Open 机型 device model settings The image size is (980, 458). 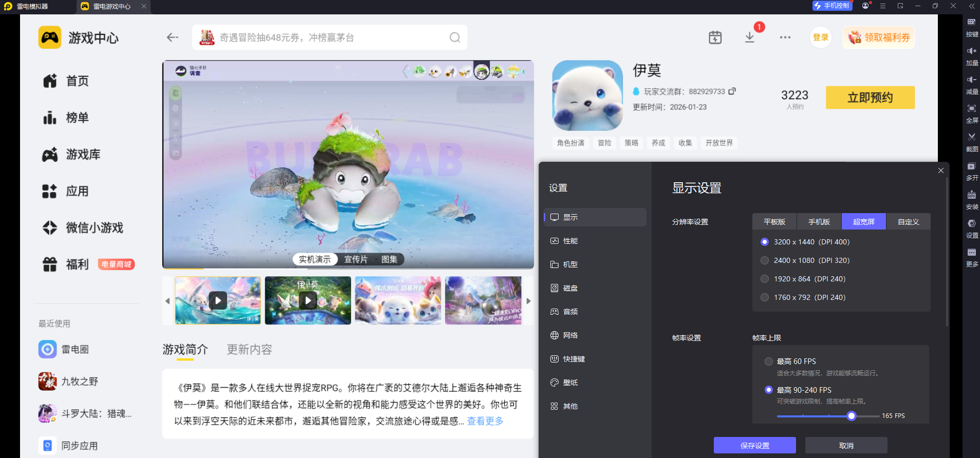pyautogui.click(x=595, y=264)
